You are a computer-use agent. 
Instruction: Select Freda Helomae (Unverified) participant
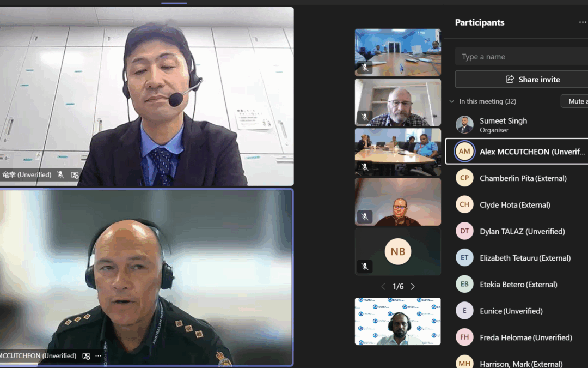click(x=525, y=337)
